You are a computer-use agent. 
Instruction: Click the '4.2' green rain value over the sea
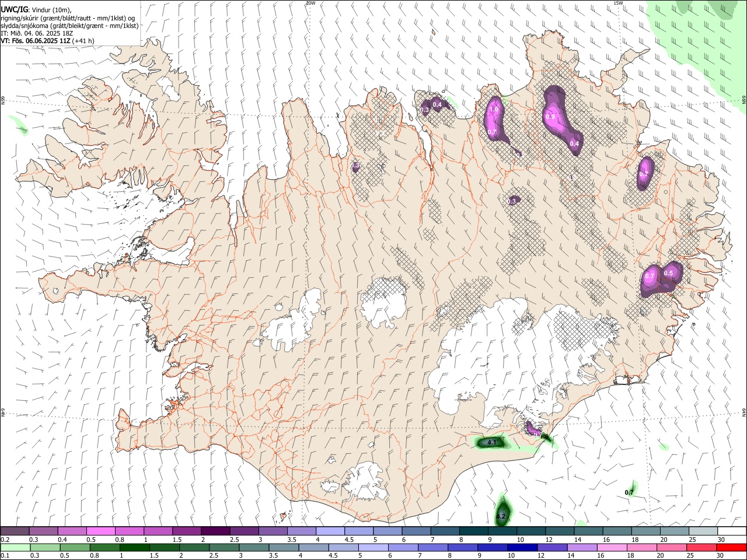click(501, 517)
